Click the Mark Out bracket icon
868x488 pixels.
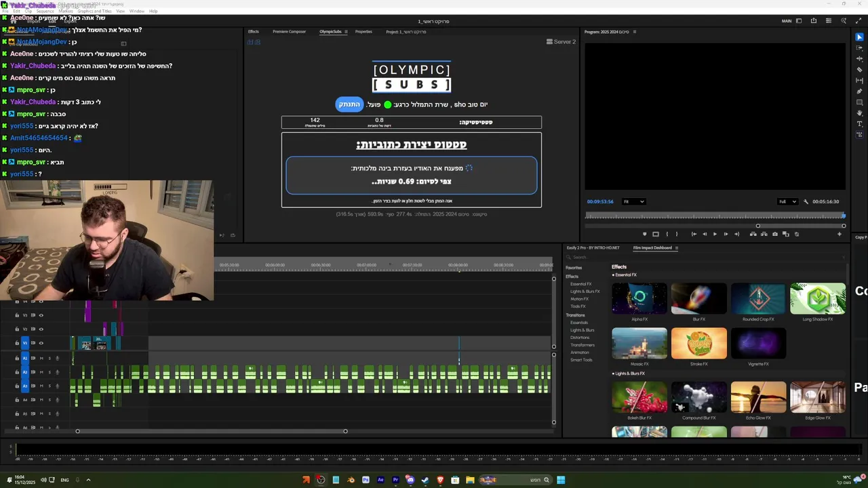coord(677,234)
